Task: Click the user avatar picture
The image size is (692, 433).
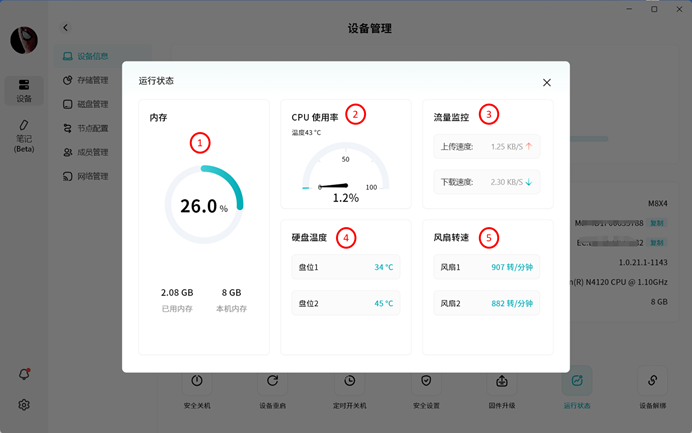Action: point(24,40)
